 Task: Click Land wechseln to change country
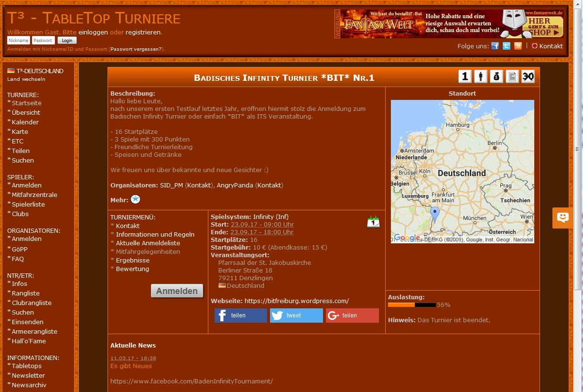[x=26, y=79]
